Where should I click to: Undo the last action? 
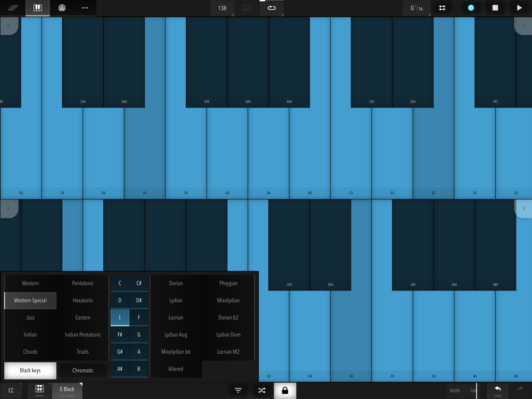[497, 390]
